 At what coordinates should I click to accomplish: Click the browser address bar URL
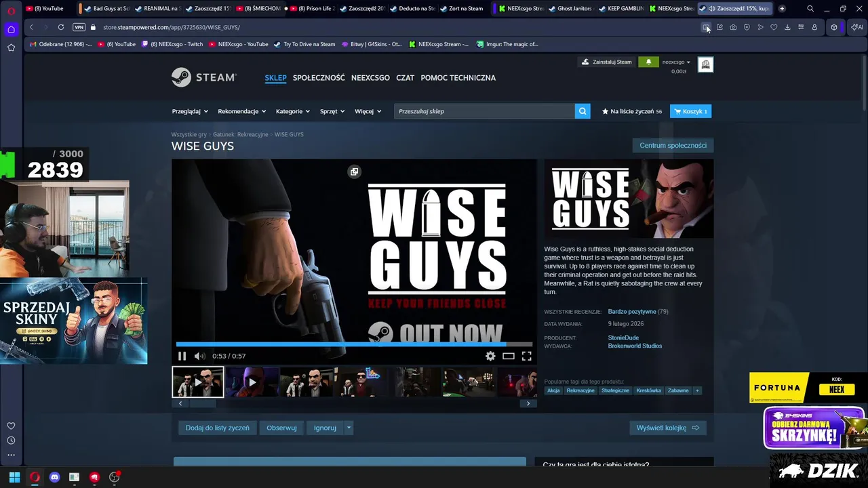click(x=172, y=27)
